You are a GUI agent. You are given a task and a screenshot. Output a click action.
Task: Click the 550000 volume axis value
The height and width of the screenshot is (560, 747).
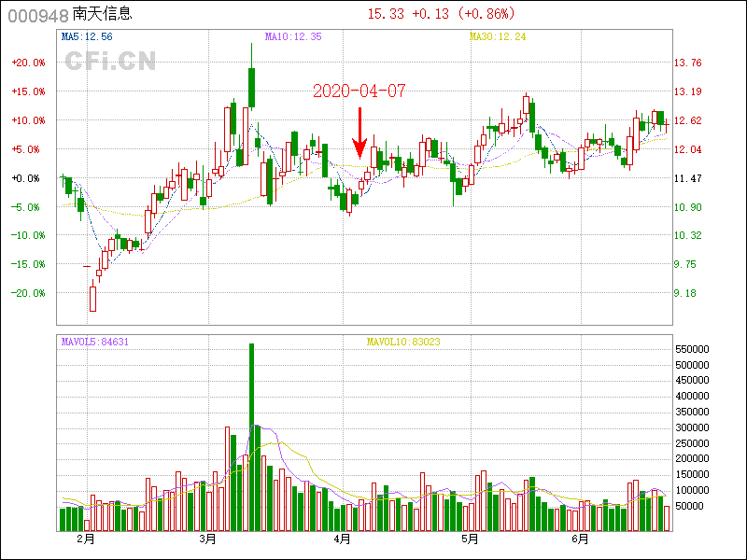click(x=695, y=349)
